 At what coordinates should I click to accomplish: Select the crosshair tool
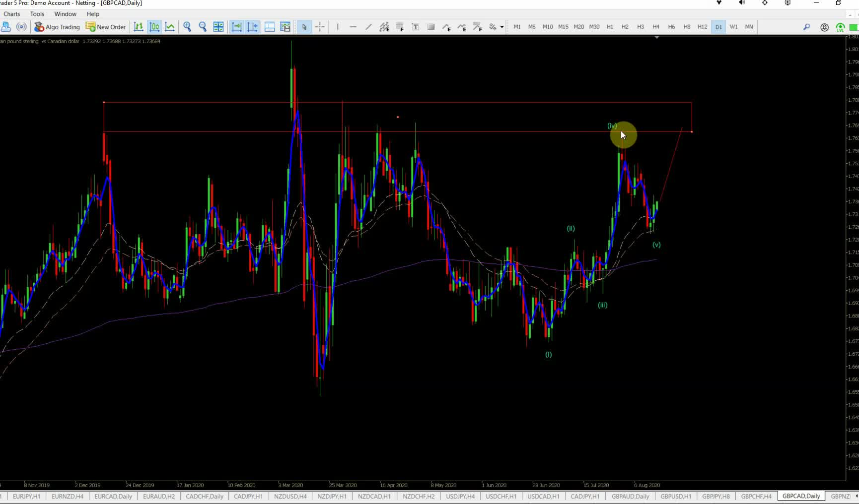[320, 27]
